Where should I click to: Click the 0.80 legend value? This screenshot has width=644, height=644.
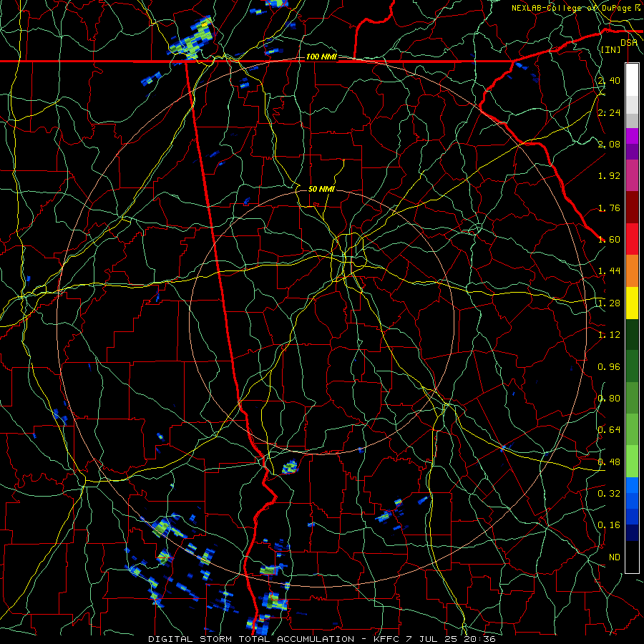click(609, 399)
